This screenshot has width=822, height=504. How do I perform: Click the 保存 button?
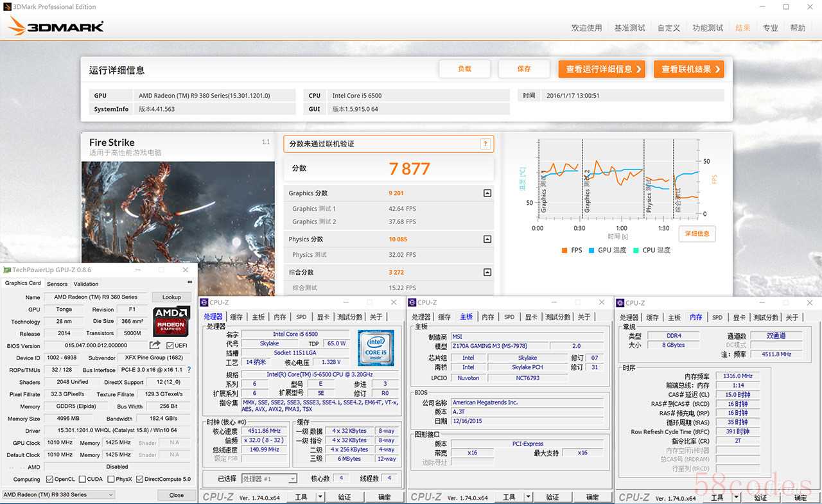[524, 69]
